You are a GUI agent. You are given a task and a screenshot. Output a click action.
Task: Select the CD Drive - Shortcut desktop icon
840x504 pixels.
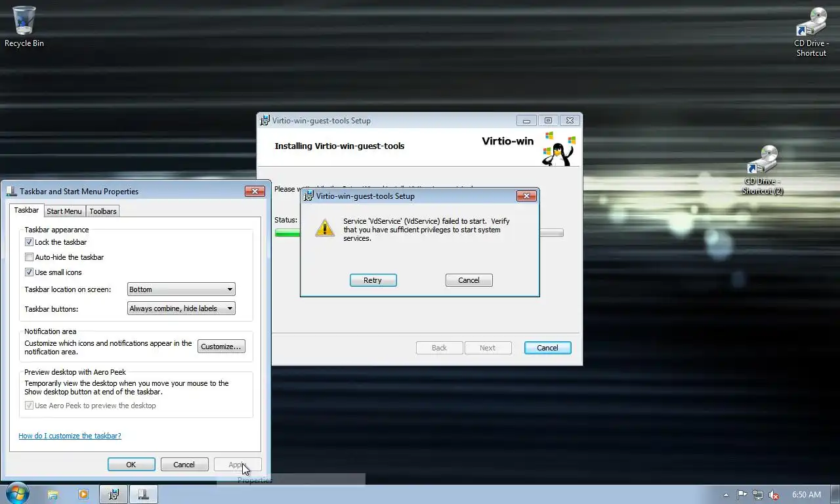point(811,31)
